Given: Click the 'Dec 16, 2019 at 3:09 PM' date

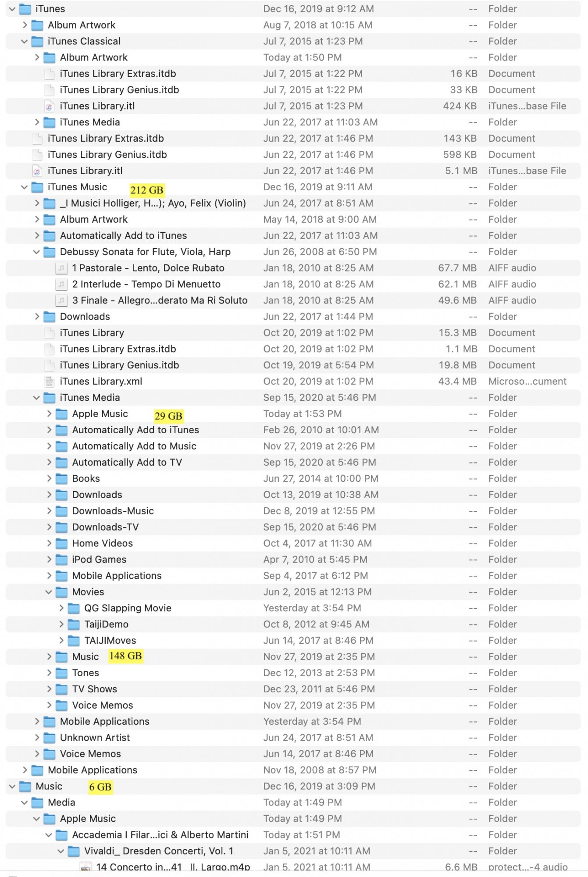Looking at the screenshot, I should [x=319, y=786].
